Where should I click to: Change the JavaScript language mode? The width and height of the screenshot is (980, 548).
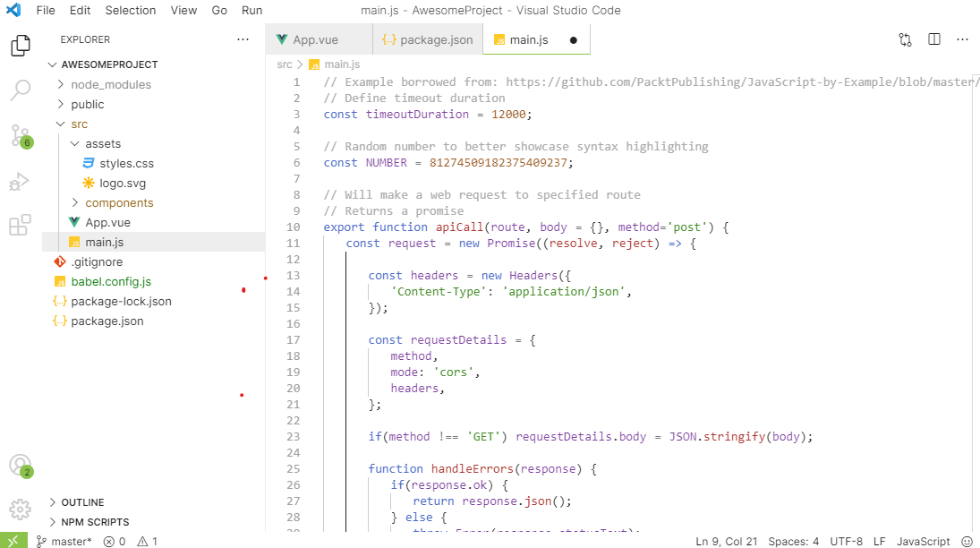923,541
